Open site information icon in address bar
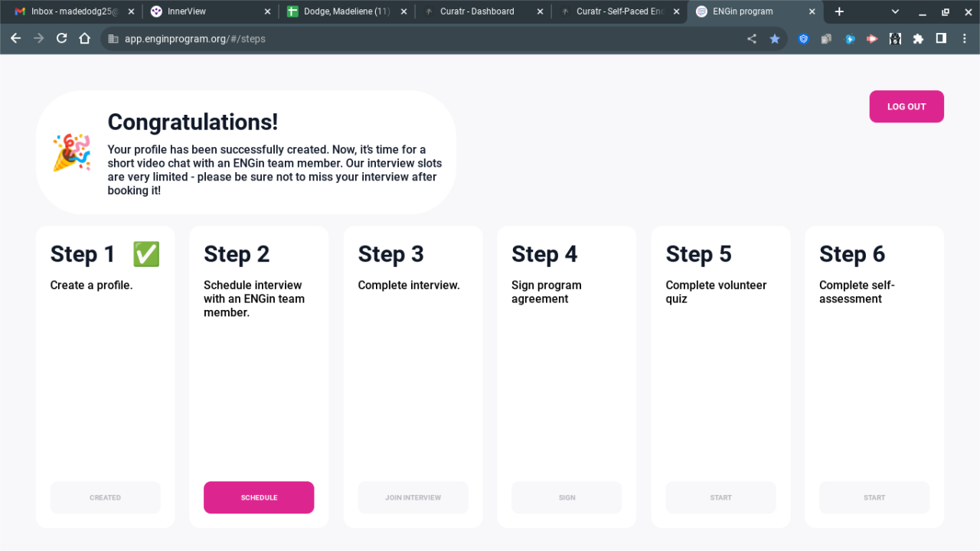 113,38
